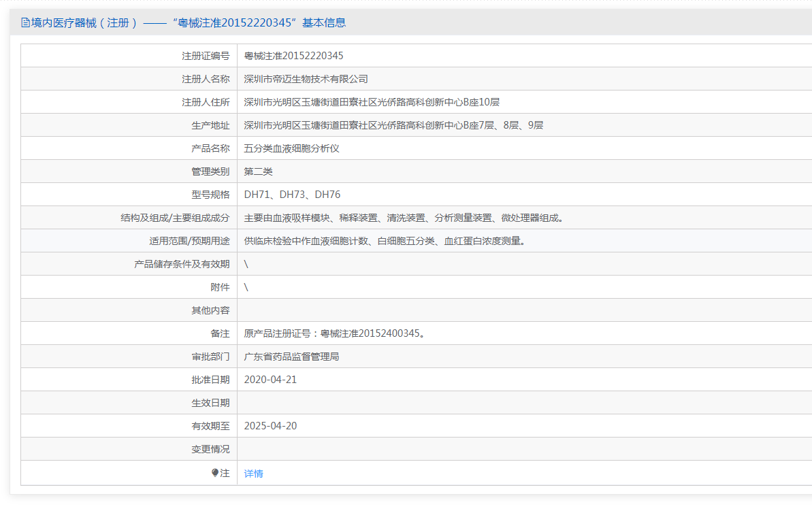Click the 备注 label

click(x=220, y=333)
